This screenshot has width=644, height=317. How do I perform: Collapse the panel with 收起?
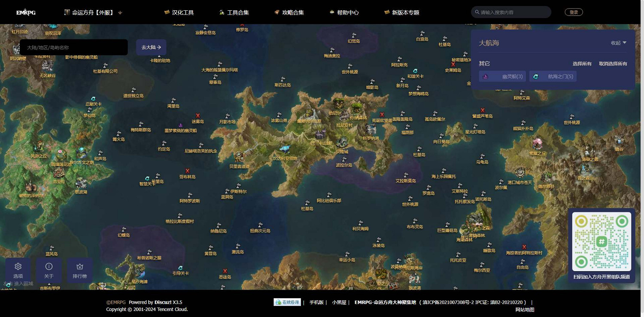coord(619,43)
